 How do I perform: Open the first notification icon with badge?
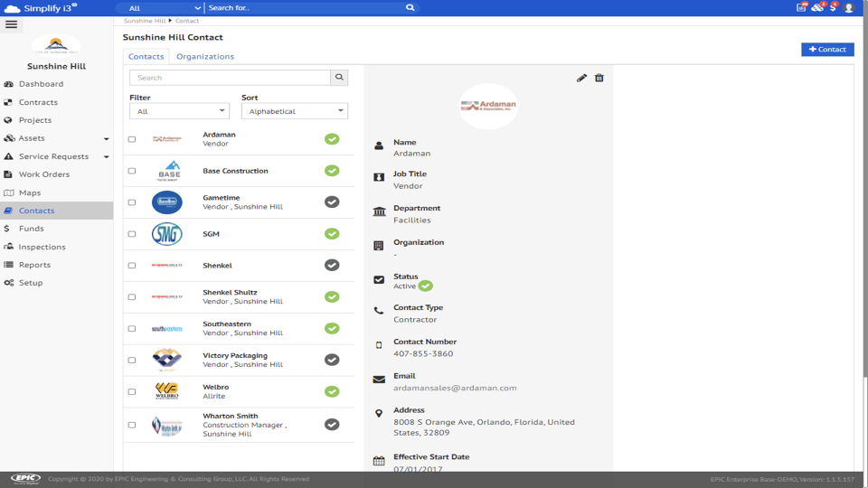(x=801, y=8)
